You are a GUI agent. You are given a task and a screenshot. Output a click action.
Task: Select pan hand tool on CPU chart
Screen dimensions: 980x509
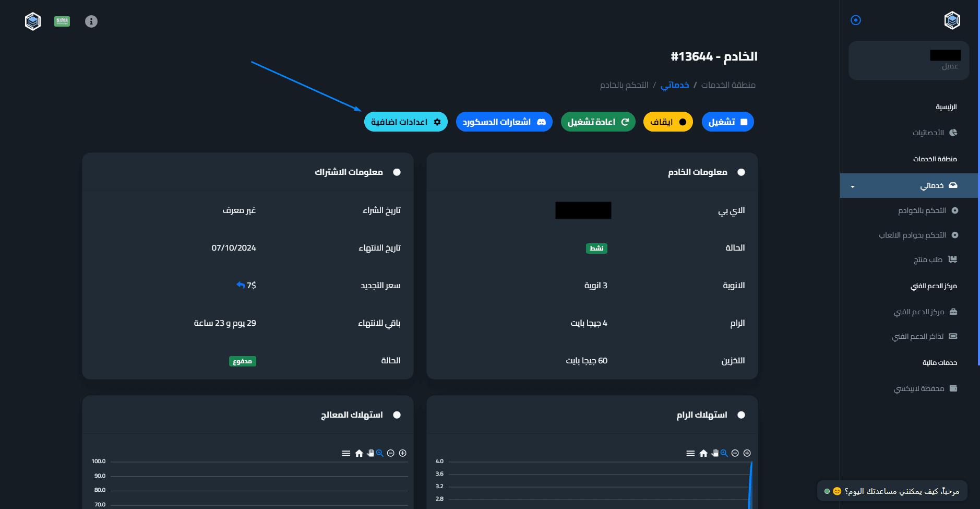tap(371, 453)
